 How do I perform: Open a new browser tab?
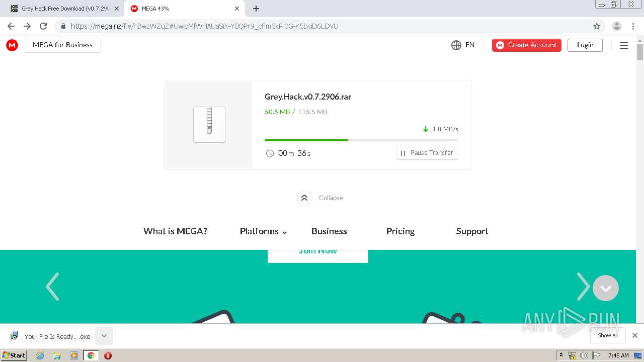256,9
